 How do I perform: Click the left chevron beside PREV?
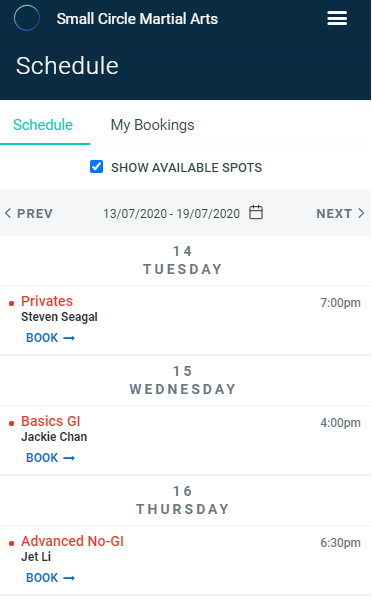point(8,213)
